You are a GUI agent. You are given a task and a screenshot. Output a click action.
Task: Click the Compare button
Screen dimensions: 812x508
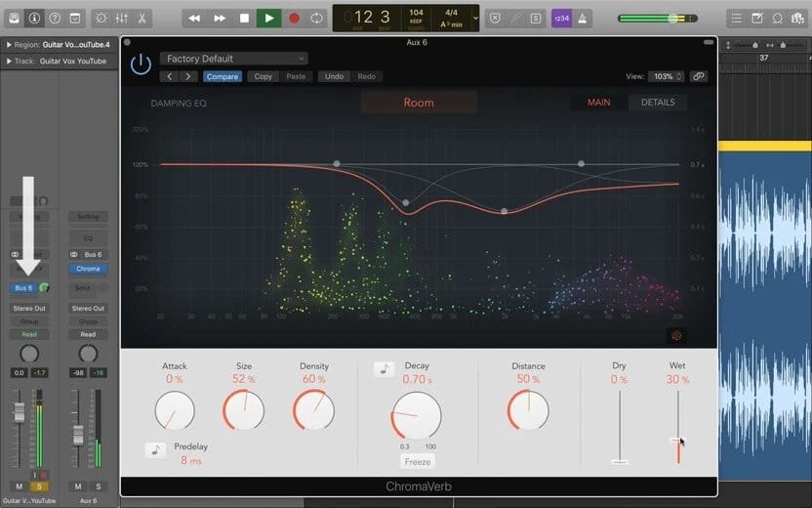[x=223, y=76]
